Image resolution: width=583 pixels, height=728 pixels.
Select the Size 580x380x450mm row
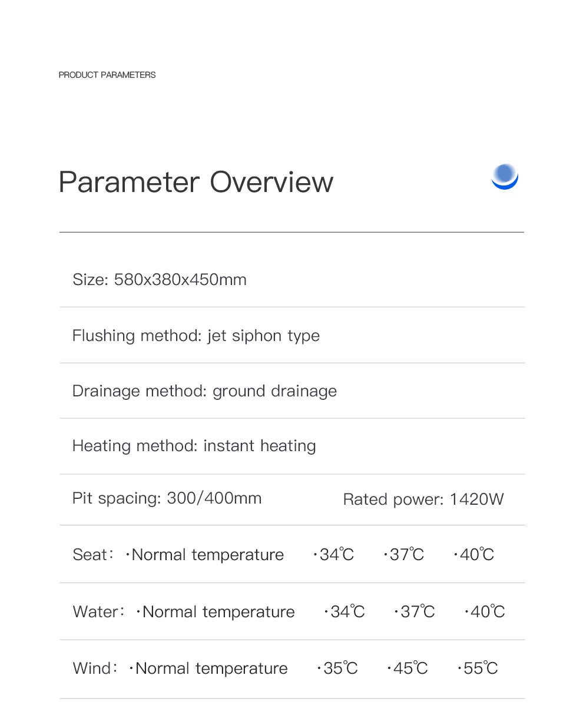(x=160, y=279)
